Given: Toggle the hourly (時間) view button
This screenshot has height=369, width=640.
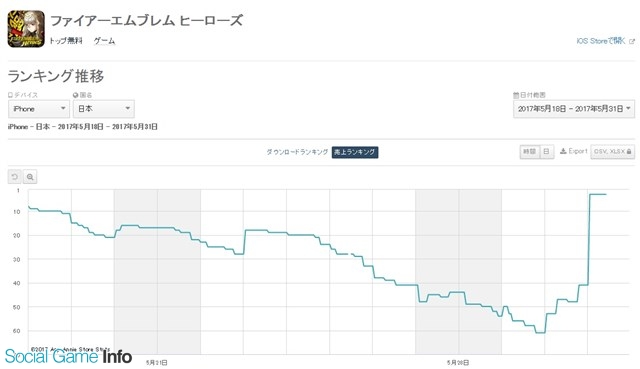Looking at the screenshot, I should click(x=529, y=151).
